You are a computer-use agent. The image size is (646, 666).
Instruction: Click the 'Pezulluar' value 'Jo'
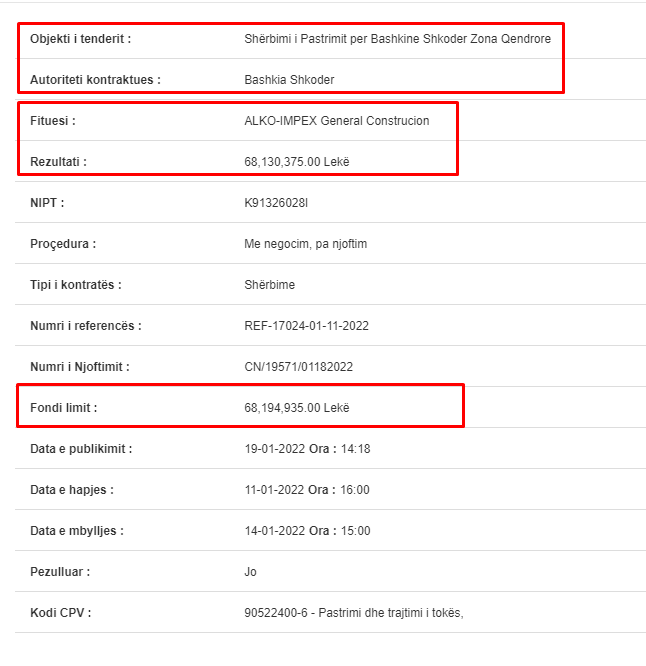pos(250,572)
